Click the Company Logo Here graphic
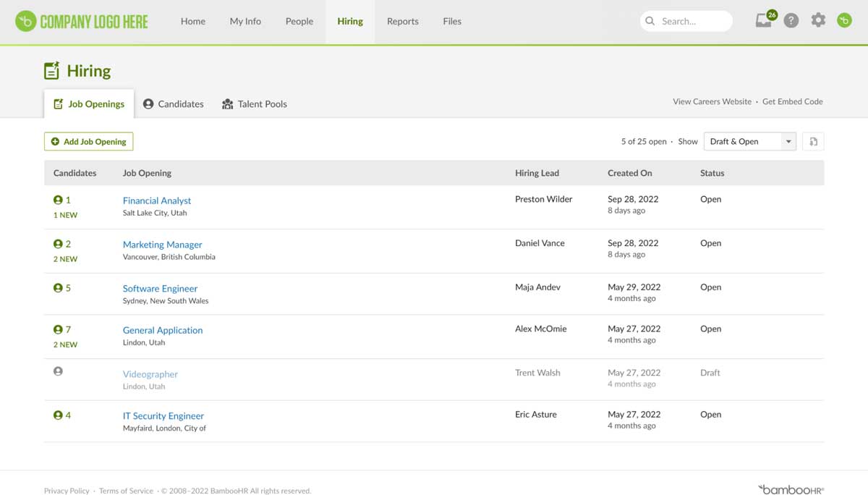The height and width of the screenshot is (495, 868). click(x=81, y=21)
